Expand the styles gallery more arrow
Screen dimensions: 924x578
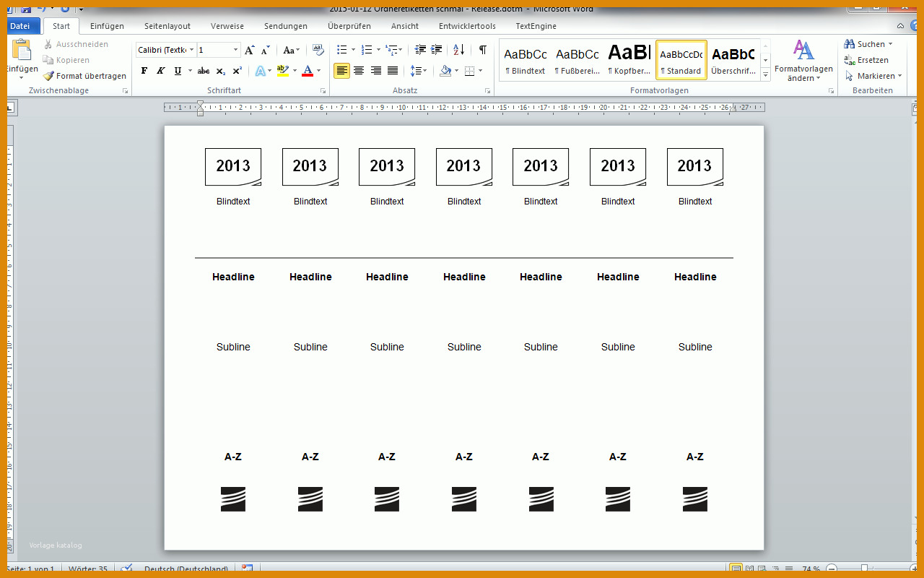tap(766, 75)
